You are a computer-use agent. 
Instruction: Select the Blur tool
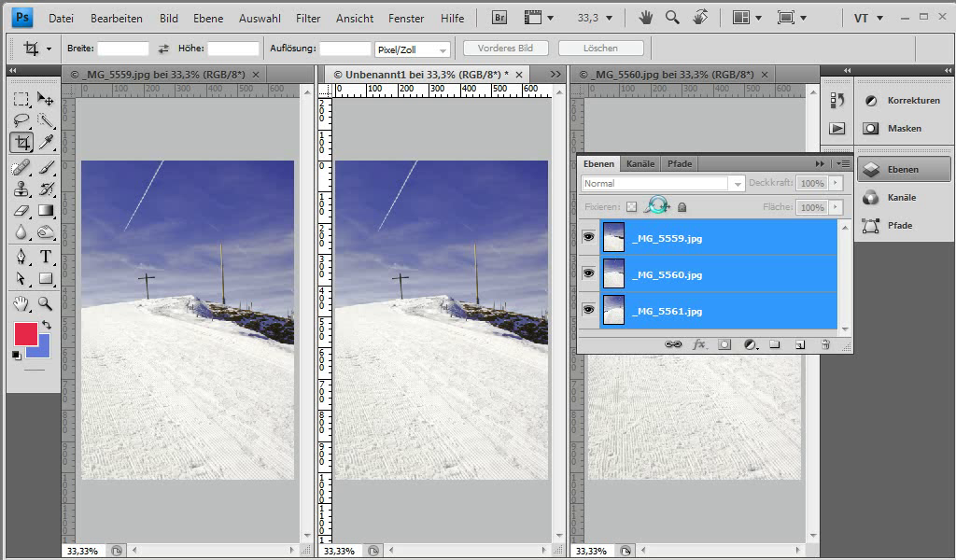tap(21, 232)
